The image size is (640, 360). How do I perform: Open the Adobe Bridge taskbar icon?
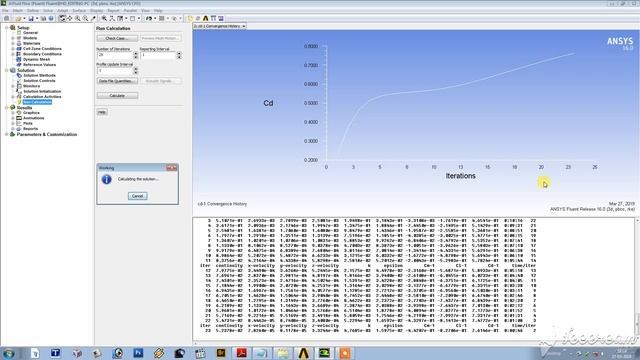(221, 353)
